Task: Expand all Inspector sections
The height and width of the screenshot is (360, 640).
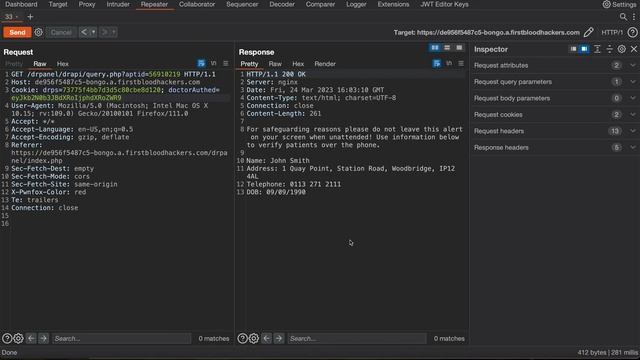Action: point(597,49)
